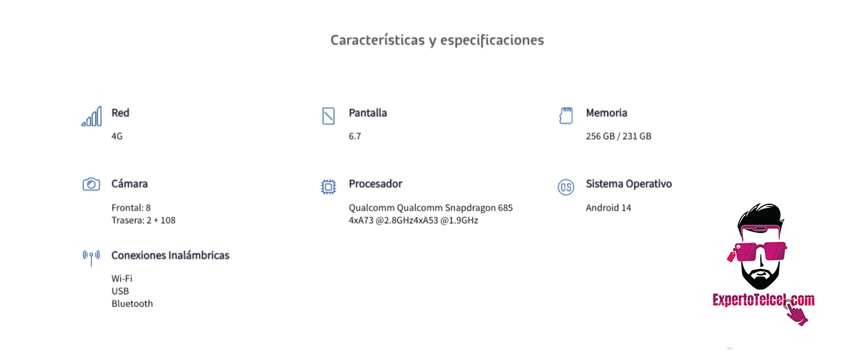The width and height of the screenshot is (868, 351).
Task: Click the Pantalla label
Action: [368, 113]
